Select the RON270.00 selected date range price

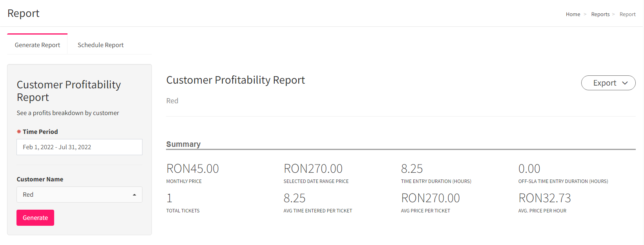[x=313, y=168]
